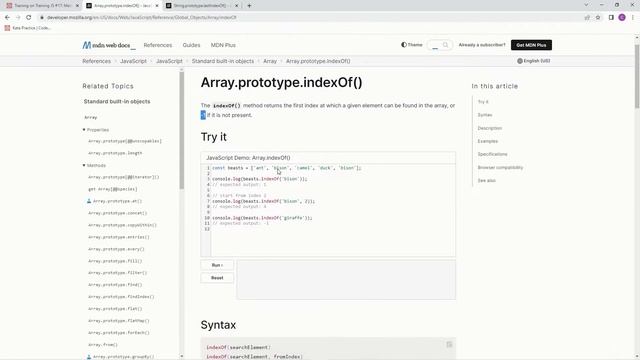The width and height of the screenshot is (640, 360).
Task: Bookmark this page with the star icon
Action: (x=598, y=18)
